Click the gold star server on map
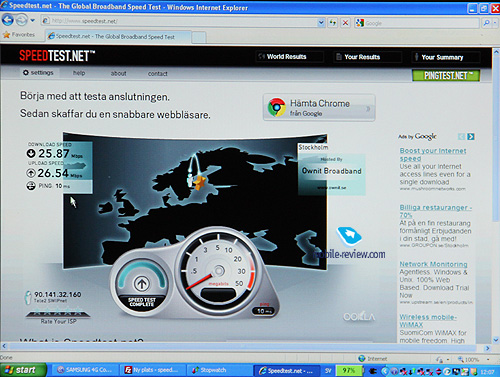Screen dimensions: 500x377 click(200, 182)
